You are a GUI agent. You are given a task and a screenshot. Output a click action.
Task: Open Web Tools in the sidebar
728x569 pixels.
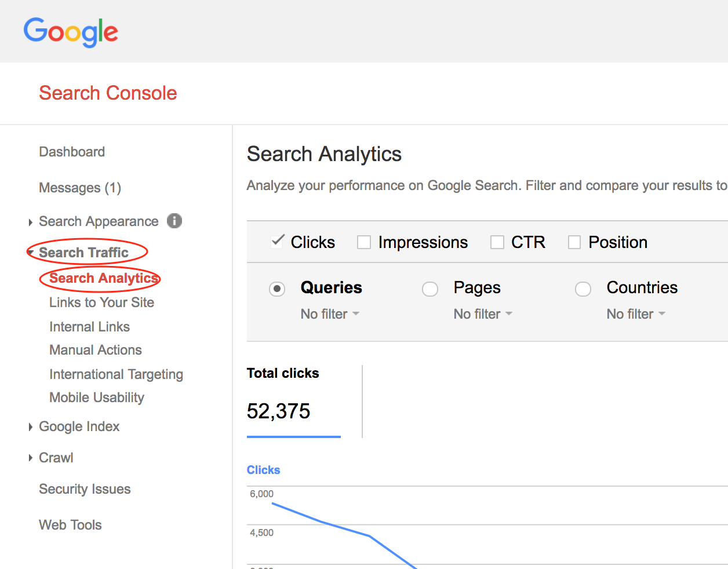tap(70, 525)
